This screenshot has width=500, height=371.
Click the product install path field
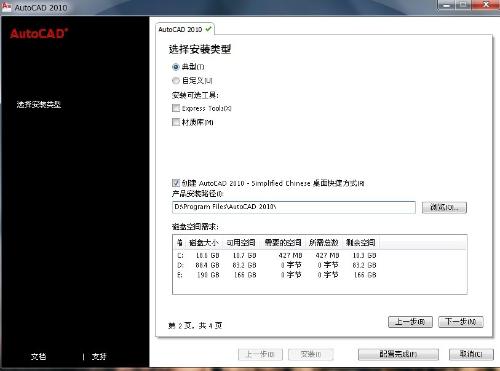tap(294, 207)
